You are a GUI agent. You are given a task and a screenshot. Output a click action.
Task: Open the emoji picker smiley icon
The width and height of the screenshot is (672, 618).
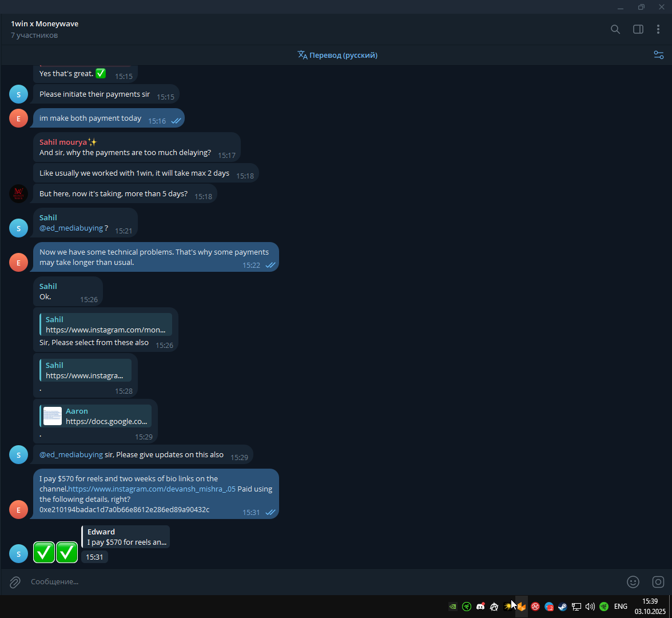click(x=633, y=581)
